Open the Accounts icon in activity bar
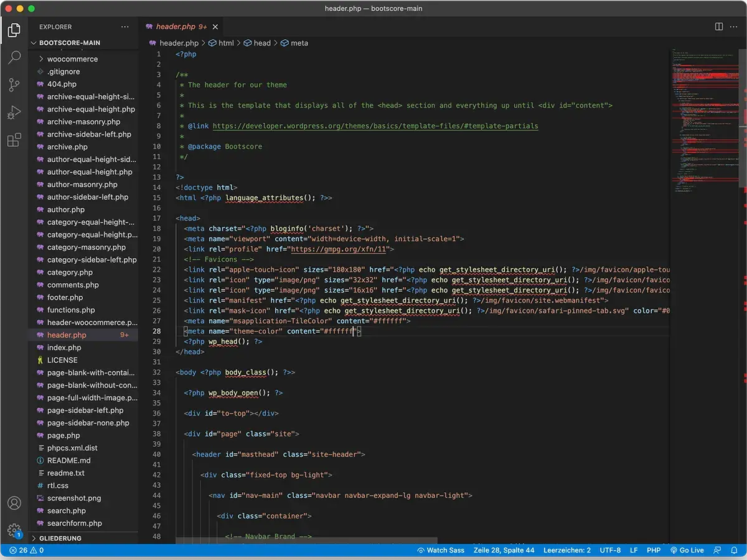This screenshot has width=747, height=560. (14, 503)
